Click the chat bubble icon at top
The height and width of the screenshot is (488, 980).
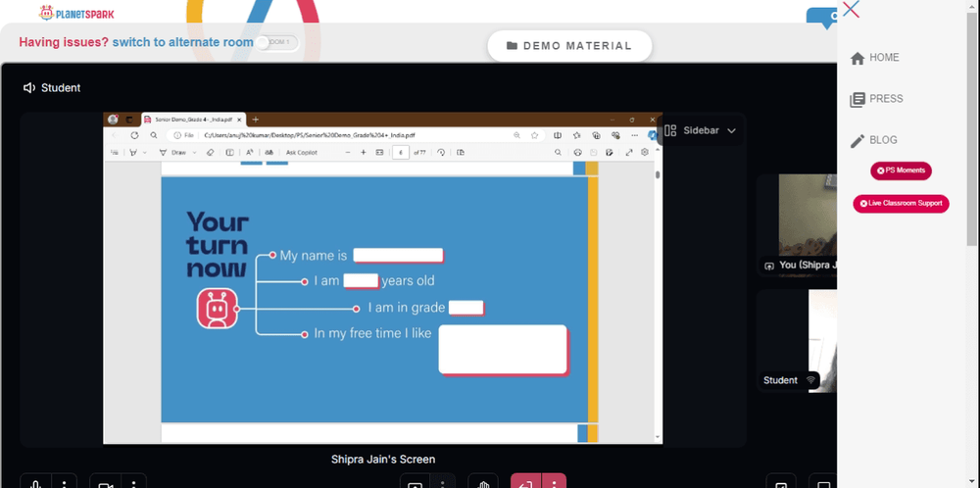click(x=822, y=18)
